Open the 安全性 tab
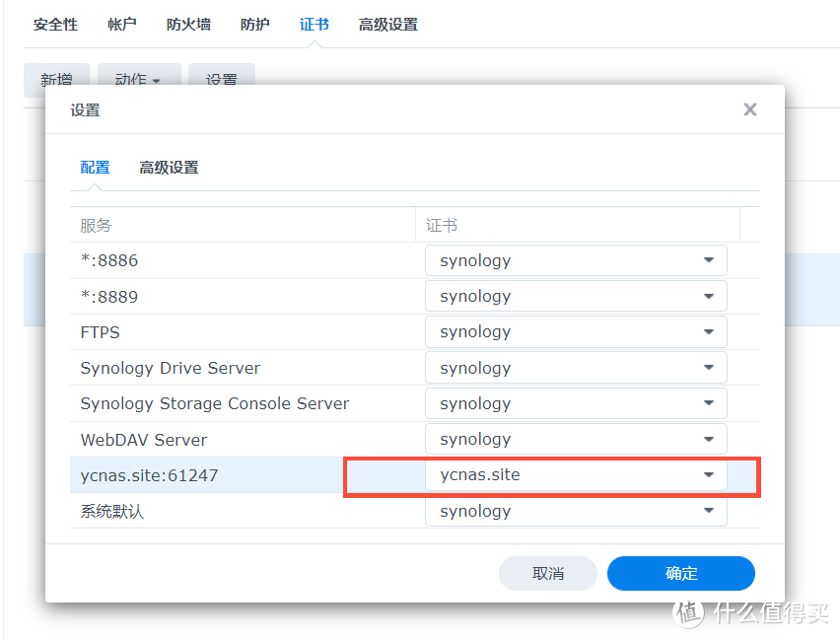The image size is (840, 639). click(55, 25)
